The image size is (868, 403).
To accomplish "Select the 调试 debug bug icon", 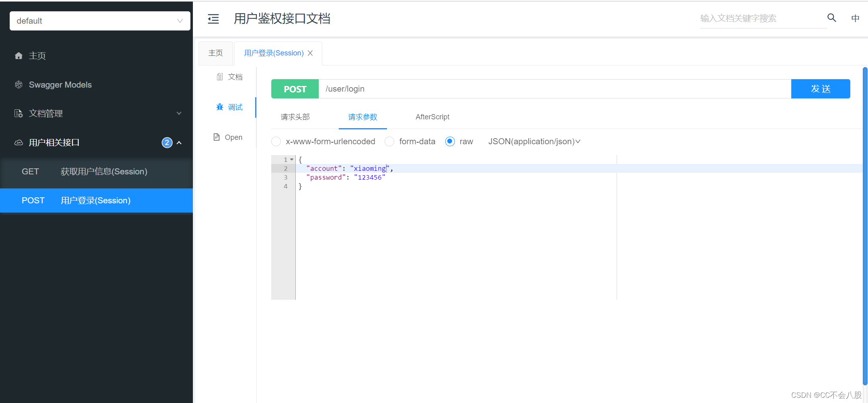I will pos(219,107).
